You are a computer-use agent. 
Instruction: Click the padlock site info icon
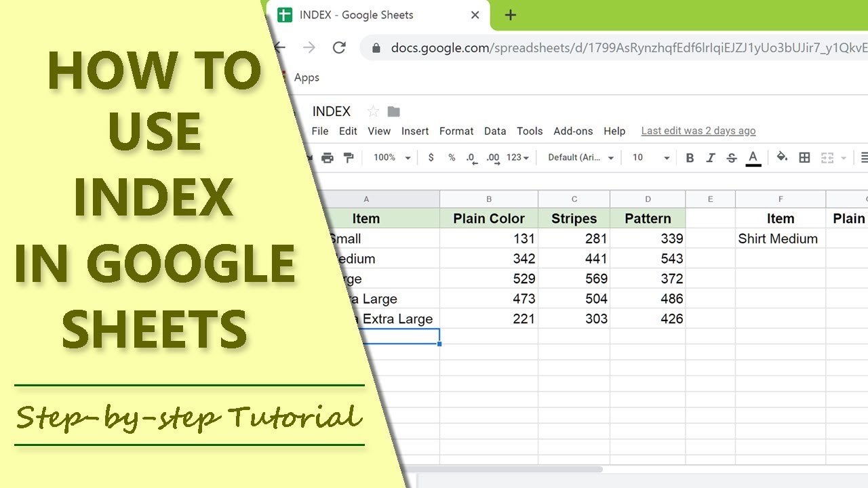[x=376, y=48]
